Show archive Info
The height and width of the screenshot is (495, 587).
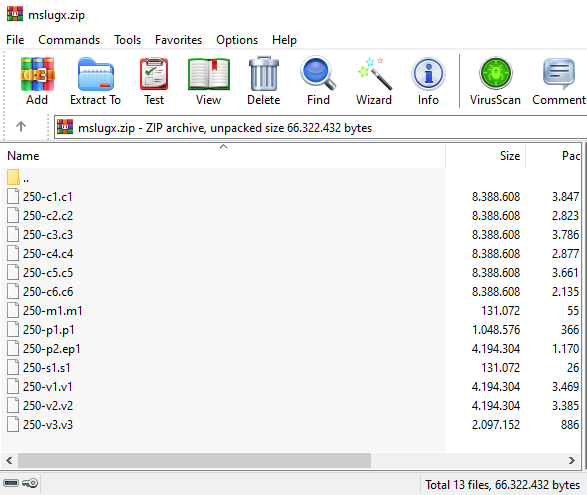428,80
